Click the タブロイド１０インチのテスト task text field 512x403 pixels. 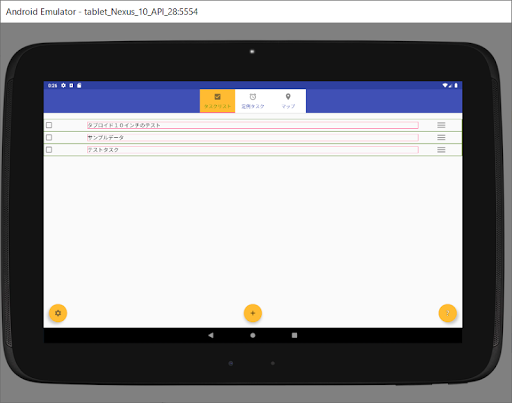[x=253, y=125]
